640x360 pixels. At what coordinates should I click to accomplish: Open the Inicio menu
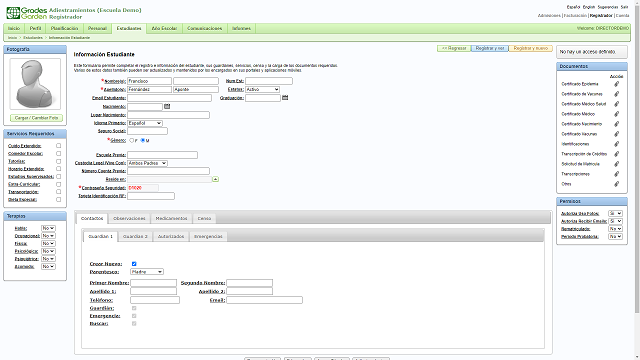point(14,29)
